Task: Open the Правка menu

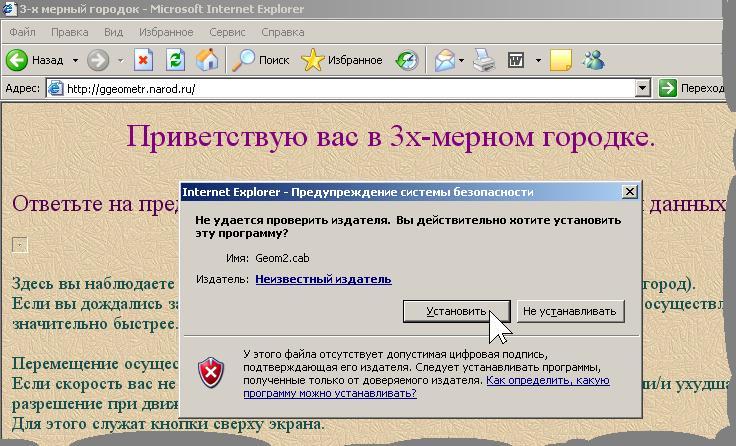Action: pyautogui.click(x=69, y=32)
